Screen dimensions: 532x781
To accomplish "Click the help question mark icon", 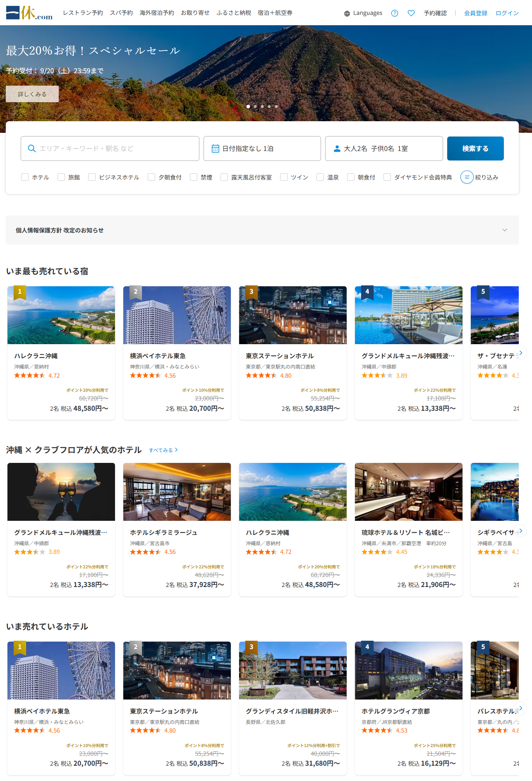I will 395,13.
